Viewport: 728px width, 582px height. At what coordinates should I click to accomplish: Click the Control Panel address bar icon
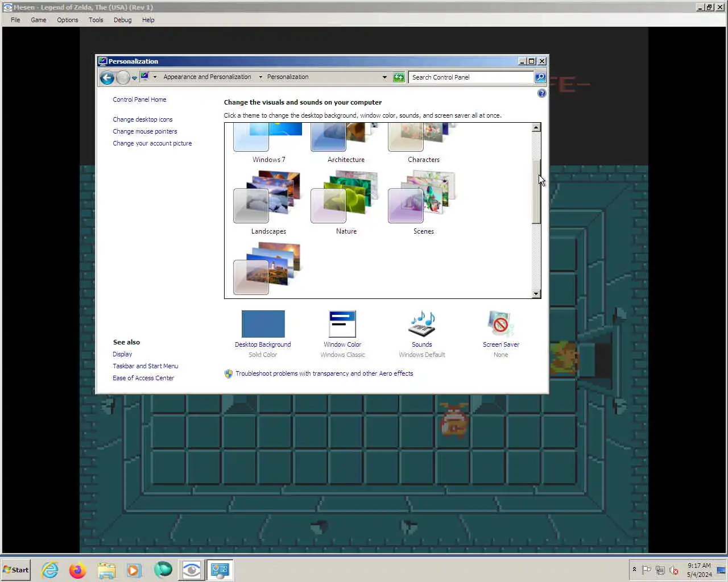coord(144,77)
